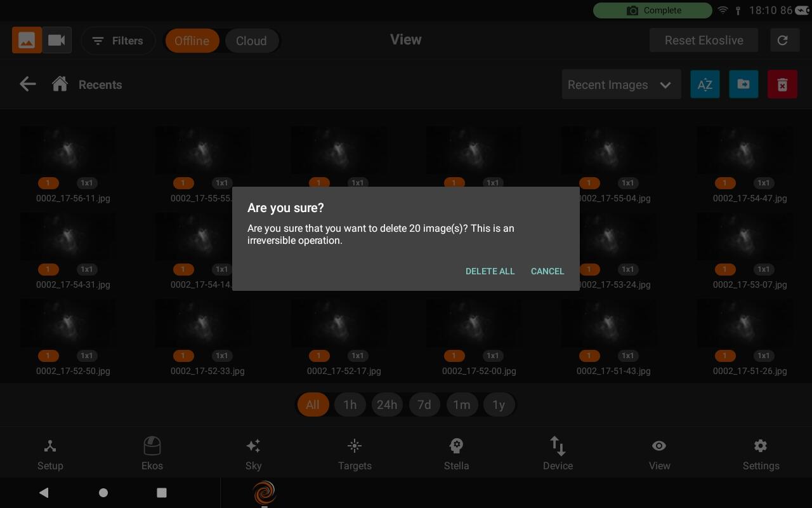812x508 pixels.
Task: Click the Reset Ekoslive button
Action: (x=704, y=40)
